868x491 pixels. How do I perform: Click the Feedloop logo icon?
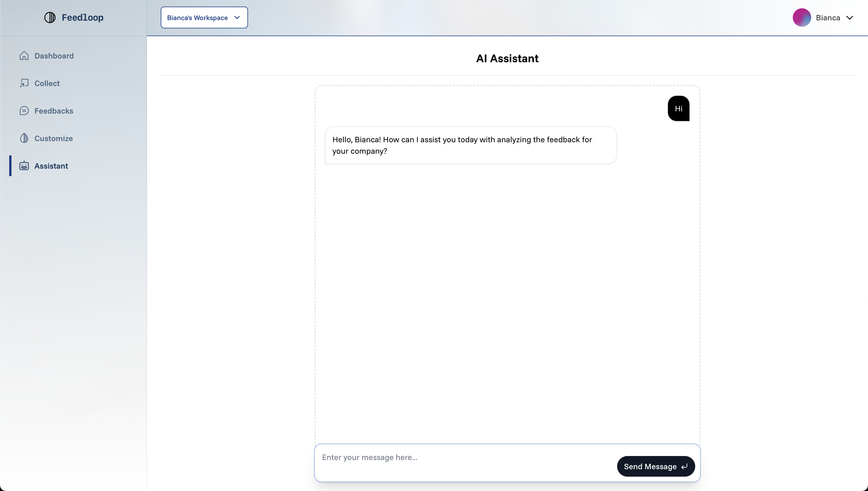[x=50, y=17]
